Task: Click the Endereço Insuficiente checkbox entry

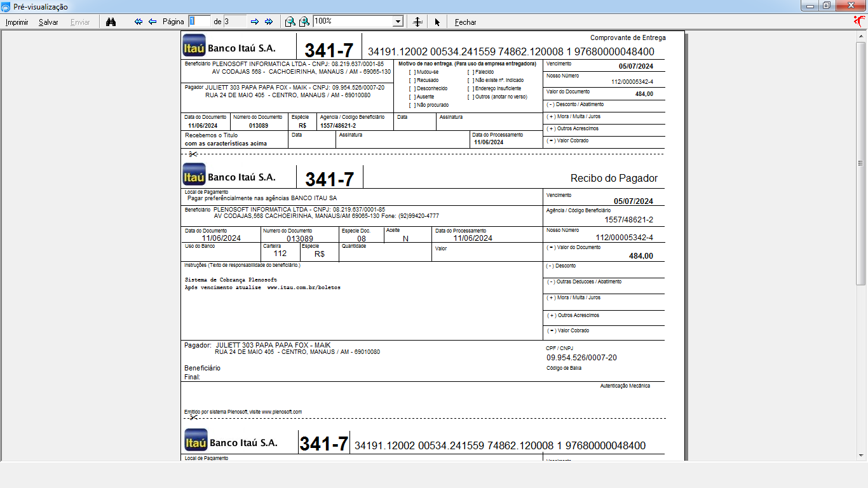Action: [x=494, y=88]
